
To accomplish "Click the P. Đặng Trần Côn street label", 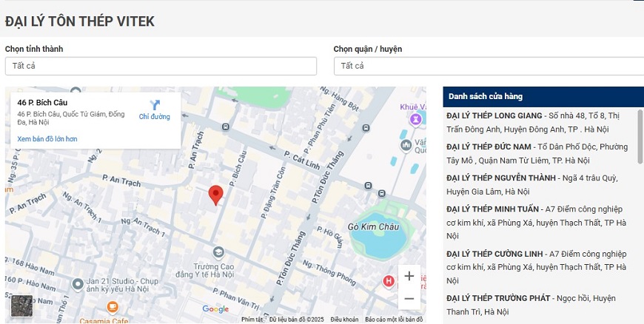I will pyautogui.click(x=273, y=192).
